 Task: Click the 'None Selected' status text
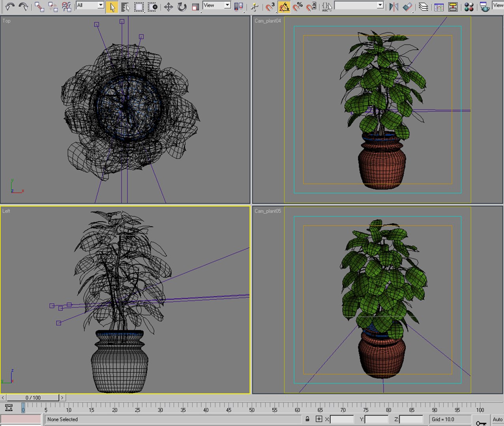[x=62, y=419]
